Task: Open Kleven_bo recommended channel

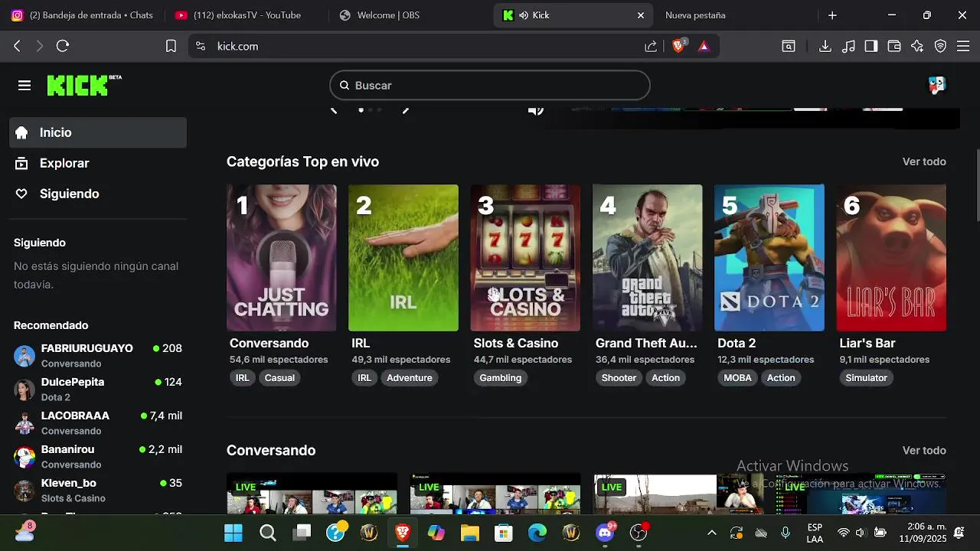Action: tap(98, 491)
